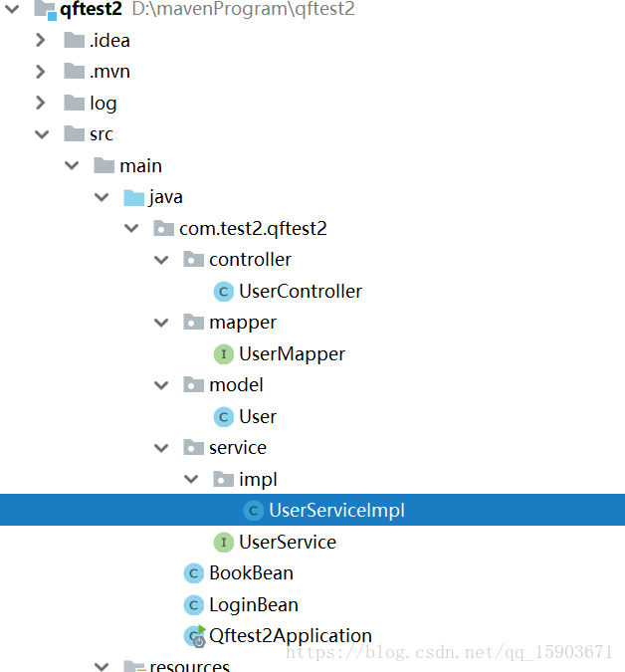Screen dimensions: 625x672
Task: Click the UserService interface icon
Action: [224, 543]
